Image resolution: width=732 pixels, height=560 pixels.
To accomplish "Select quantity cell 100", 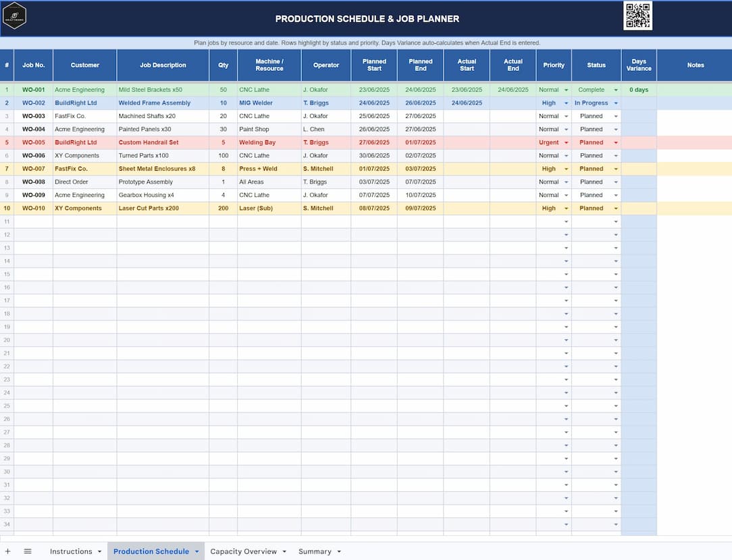I will pos(223,155).
